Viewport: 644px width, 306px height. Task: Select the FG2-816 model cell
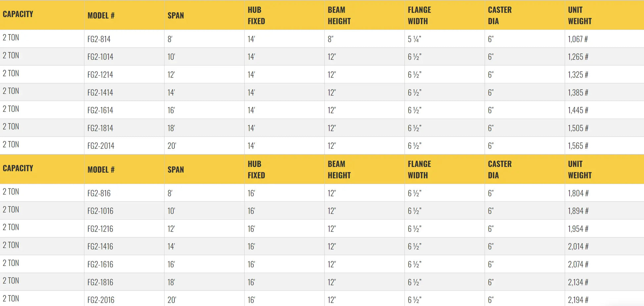pyautogui.click(x=99, y=193)
